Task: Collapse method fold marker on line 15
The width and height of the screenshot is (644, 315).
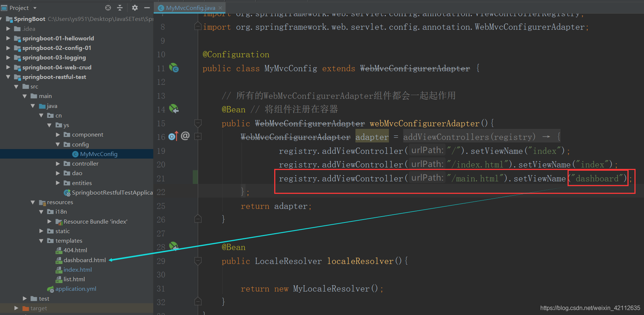Action: tap(198, 123)
